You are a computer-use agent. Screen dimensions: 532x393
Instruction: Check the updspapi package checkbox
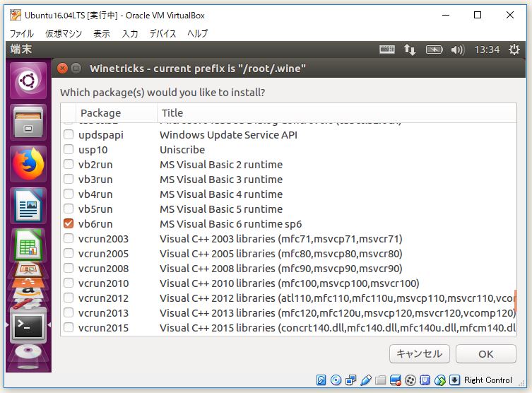tap(69, 134)
